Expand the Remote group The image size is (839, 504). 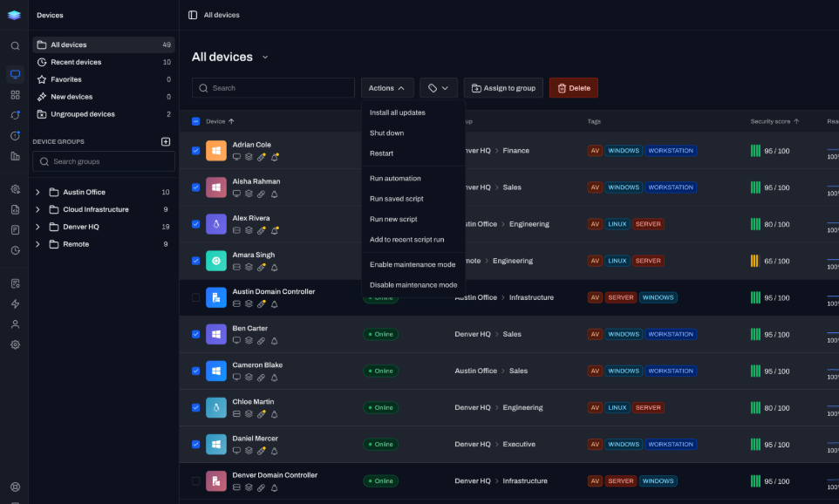click(x=38, y=244)
